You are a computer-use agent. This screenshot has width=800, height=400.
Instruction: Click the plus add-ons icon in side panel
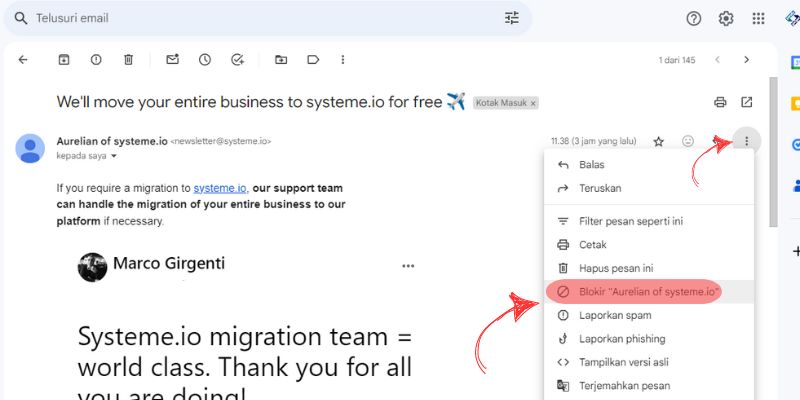[796, 251]
